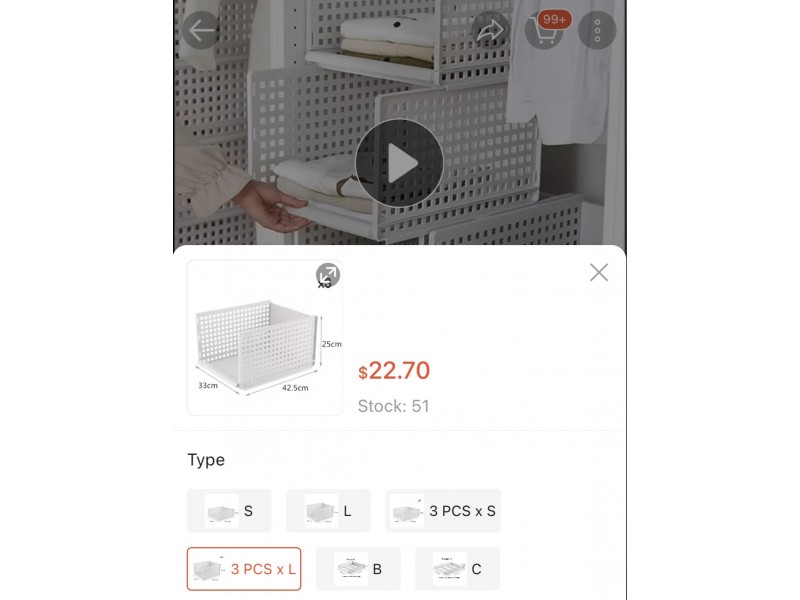Click the thumbnail inside the C option
The image size is (800, 600).
[x=450, y=569]
